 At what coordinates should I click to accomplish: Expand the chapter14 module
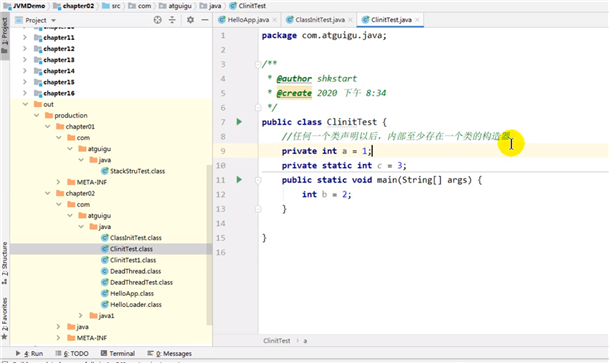pyautogui.click(x=25, y=71)
